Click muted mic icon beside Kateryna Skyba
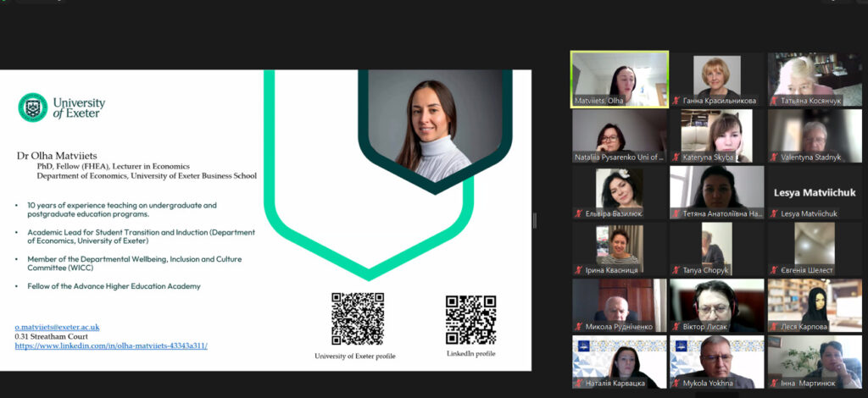 (676, 158)
